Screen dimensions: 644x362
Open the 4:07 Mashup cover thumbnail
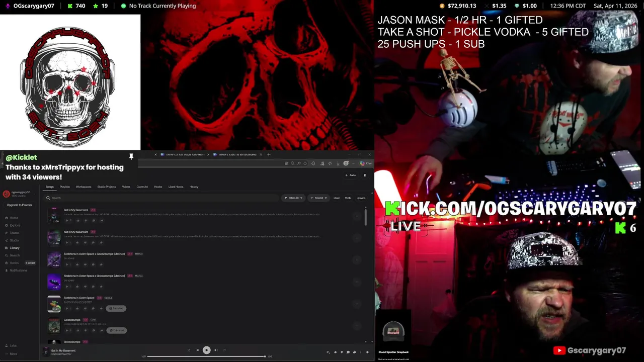coord(54,282)
